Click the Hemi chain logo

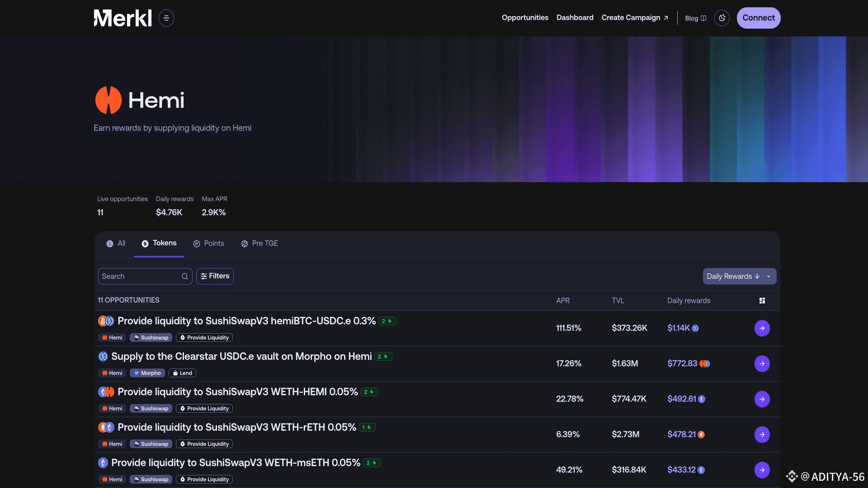108,100
